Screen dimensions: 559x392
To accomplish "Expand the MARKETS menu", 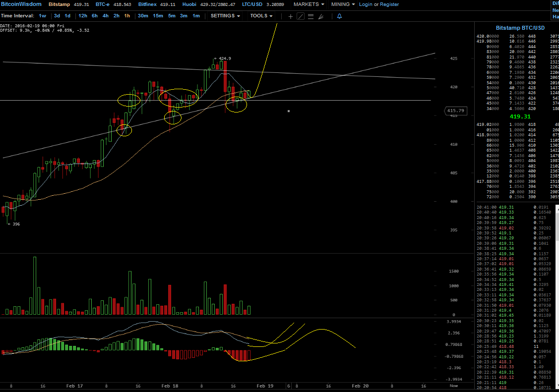I will point(309,4).
